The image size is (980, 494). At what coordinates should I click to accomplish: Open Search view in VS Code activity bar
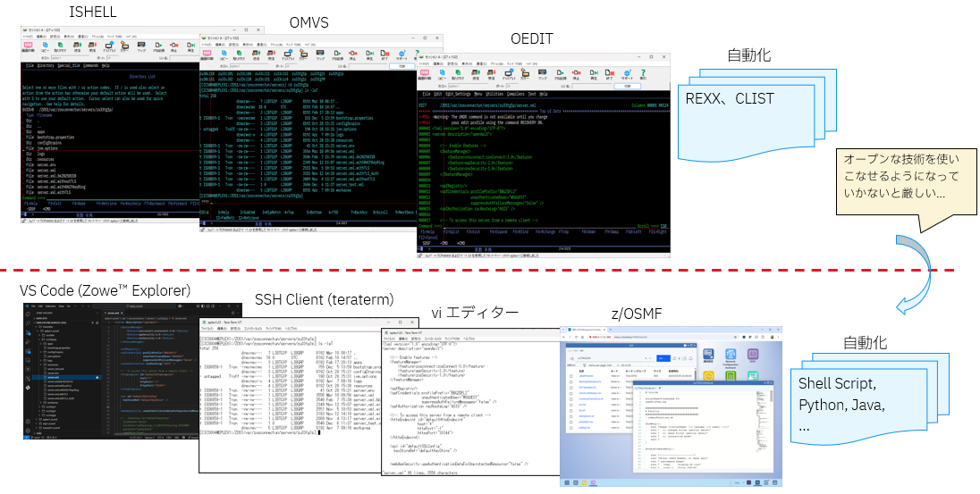tap(28, 322)
